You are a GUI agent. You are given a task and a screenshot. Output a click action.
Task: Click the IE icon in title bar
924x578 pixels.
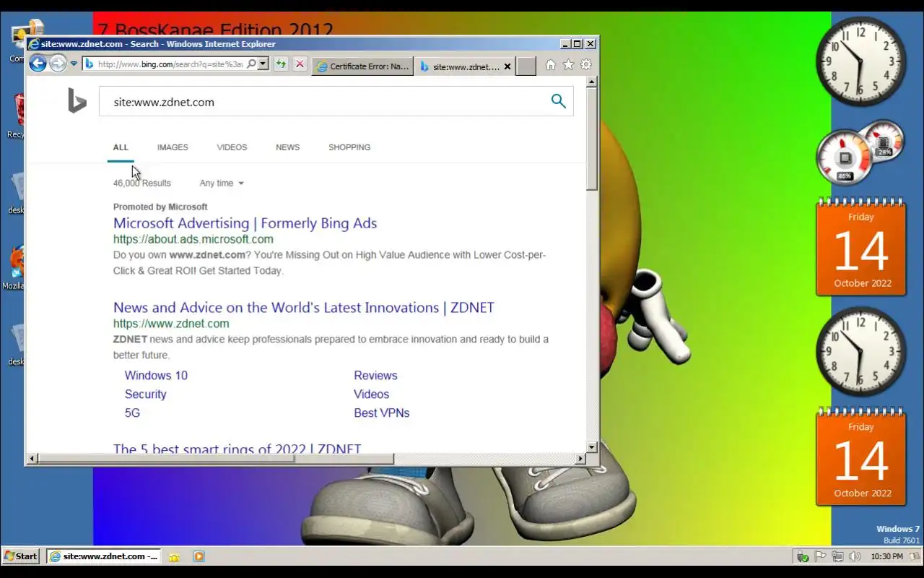tap(33, 44)
